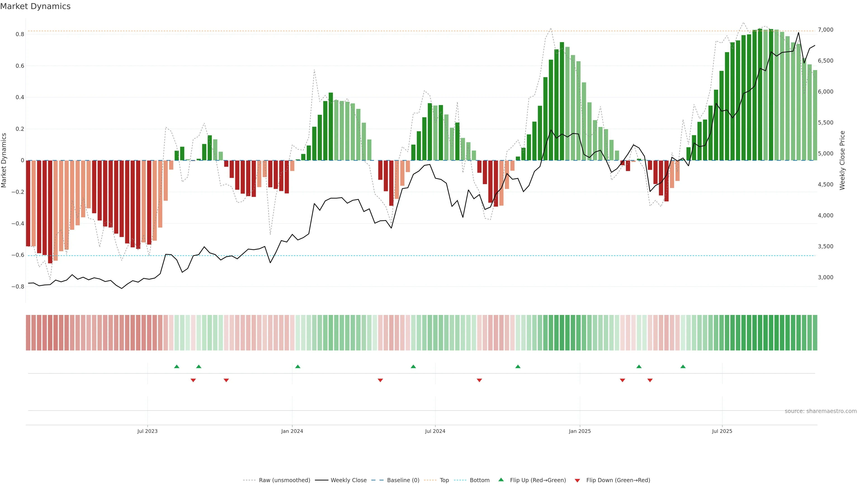
Task: Click the flip-up marker nearest Jan 2024
Action: click(297, 366)
